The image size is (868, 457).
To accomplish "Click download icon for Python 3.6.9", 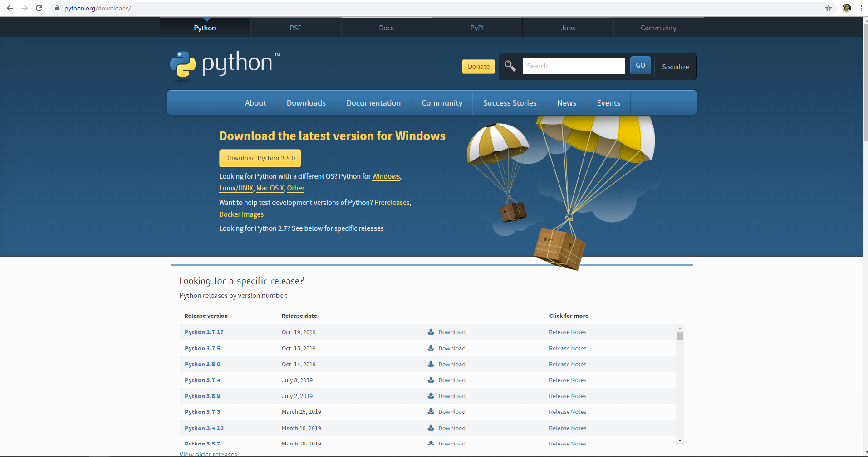I will [x=431, y=396].
